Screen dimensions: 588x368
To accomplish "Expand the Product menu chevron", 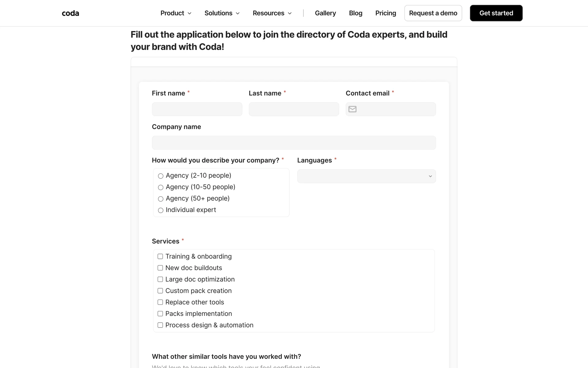I will 190,13.
